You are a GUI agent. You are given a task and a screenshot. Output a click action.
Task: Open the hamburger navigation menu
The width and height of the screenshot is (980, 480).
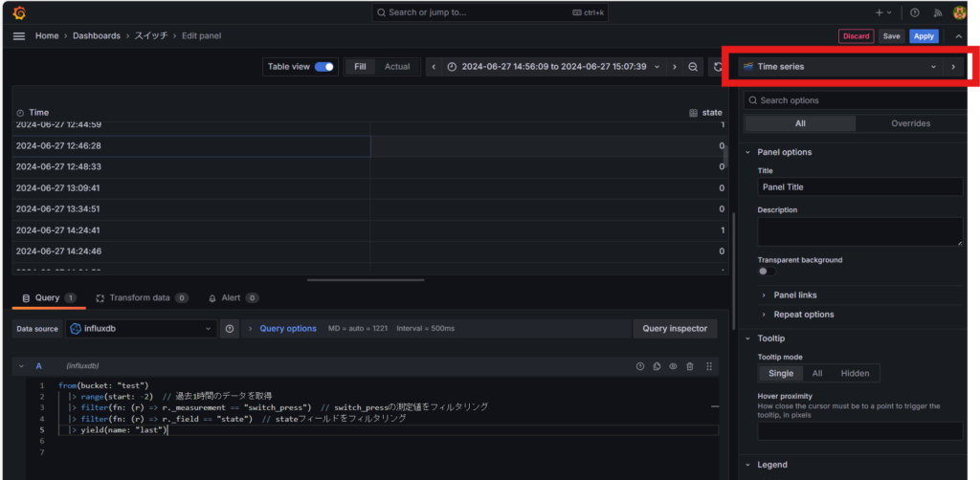[x=19, y=35]
